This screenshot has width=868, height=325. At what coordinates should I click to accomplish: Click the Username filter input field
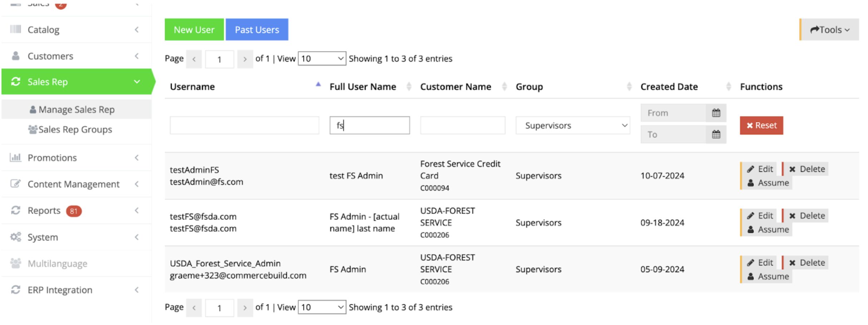pos(244,126)
